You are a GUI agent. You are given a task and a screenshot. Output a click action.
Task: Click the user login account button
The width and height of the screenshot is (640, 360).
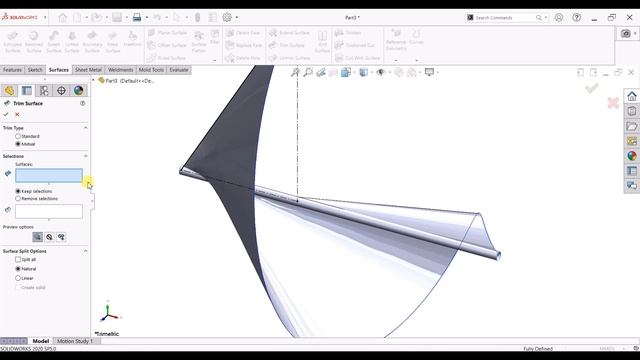[559, 18]
